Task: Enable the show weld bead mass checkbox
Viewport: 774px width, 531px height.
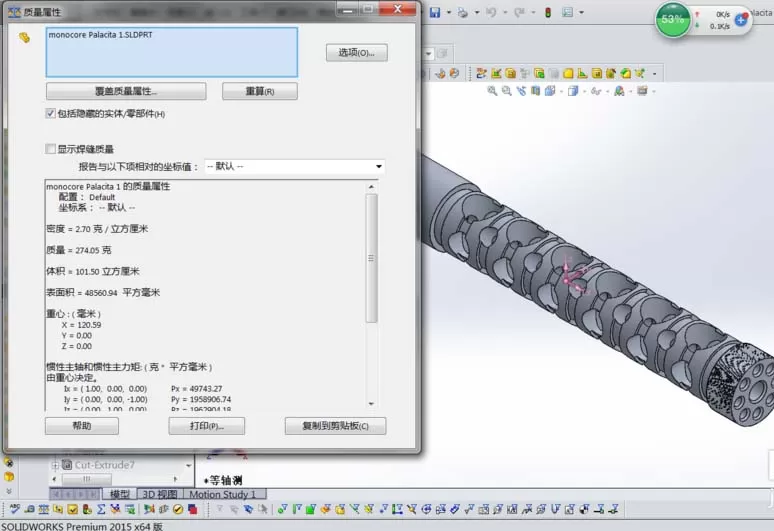Action: coord(50,149)
